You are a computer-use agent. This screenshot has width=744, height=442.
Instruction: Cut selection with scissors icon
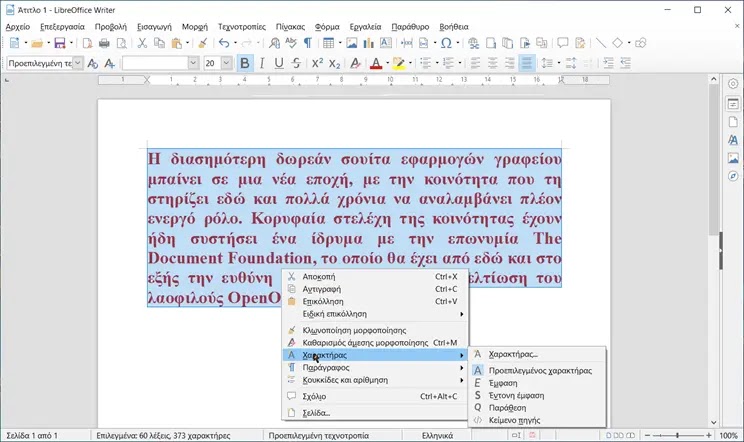(x=142, y=43)
